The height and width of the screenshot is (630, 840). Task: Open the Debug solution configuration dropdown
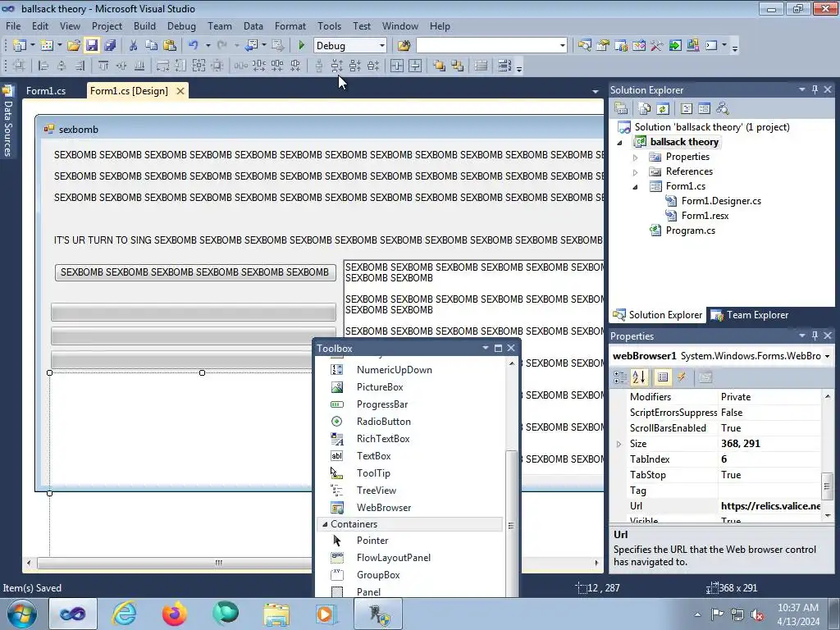382,46
